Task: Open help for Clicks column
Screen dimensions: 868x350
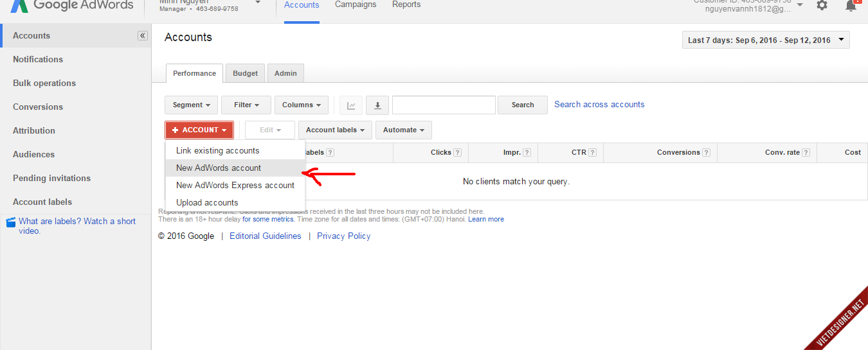Action: tap(458, 153)
